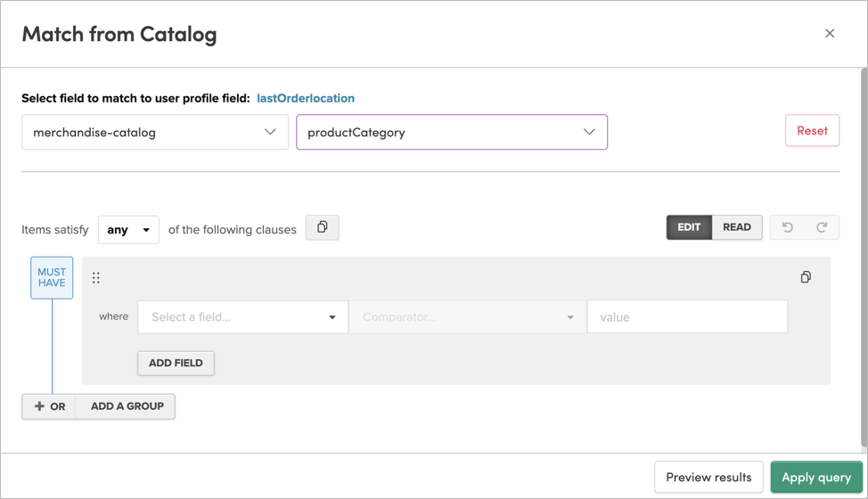Expand the 'Select a field...' dropdown
The height and width of the screenshot is (499, 868).
click(x=242, y=317)
